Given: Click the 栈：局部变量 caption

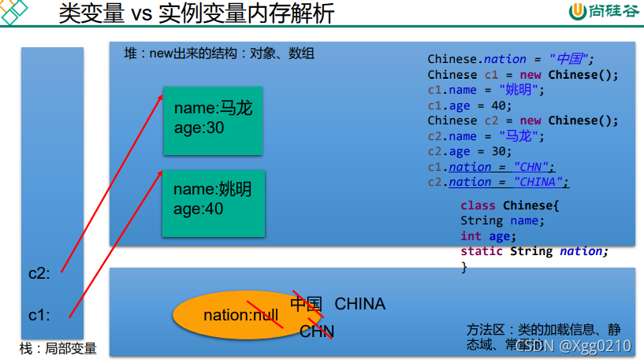Looking at the screenshot, I should (58, 349).
